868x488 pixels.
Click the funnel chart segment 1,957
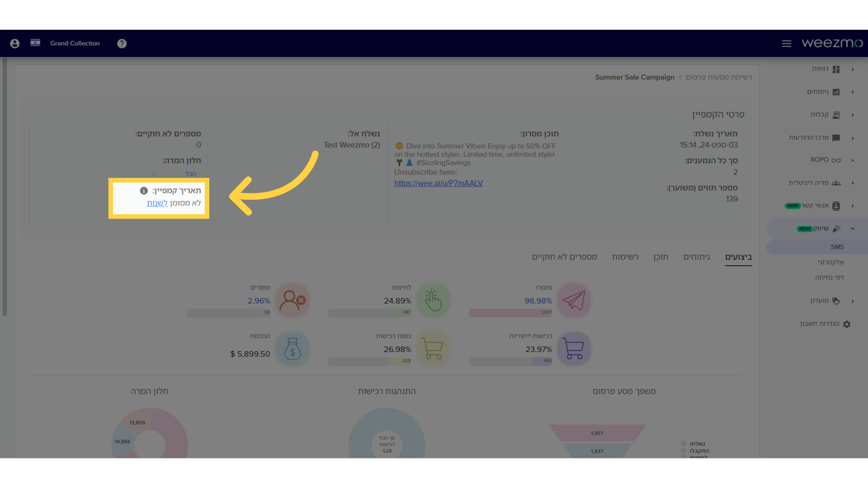(x=597, y=433)
